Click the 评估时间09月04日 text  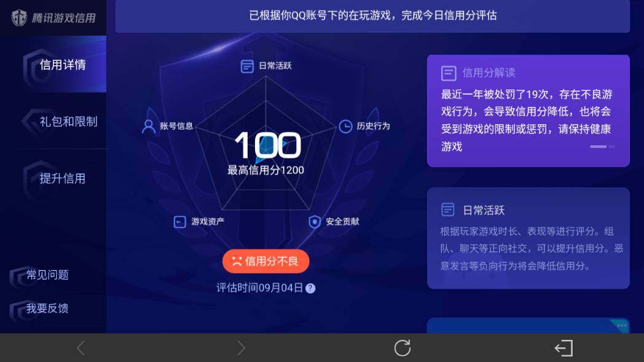[x=259, y=288]
